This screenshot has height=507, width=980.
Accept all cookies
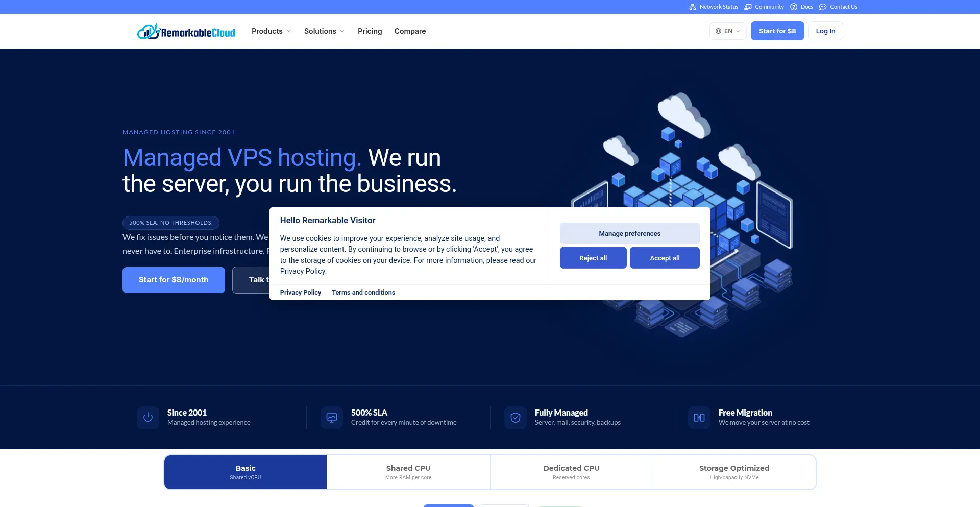(665, 258)
